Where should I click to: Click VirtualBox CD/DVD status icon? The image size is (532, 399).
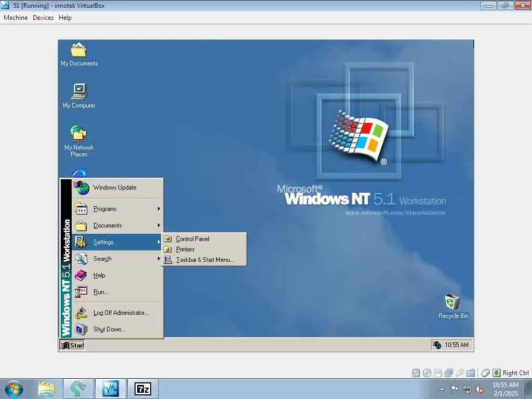427,373
